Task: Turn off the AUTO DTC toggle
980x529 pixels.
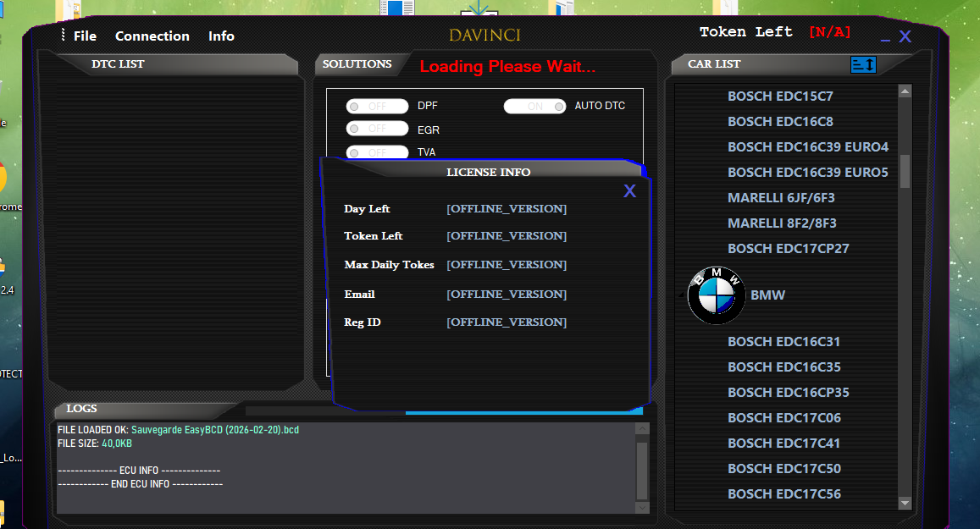Action: click(x=535, y=107)
